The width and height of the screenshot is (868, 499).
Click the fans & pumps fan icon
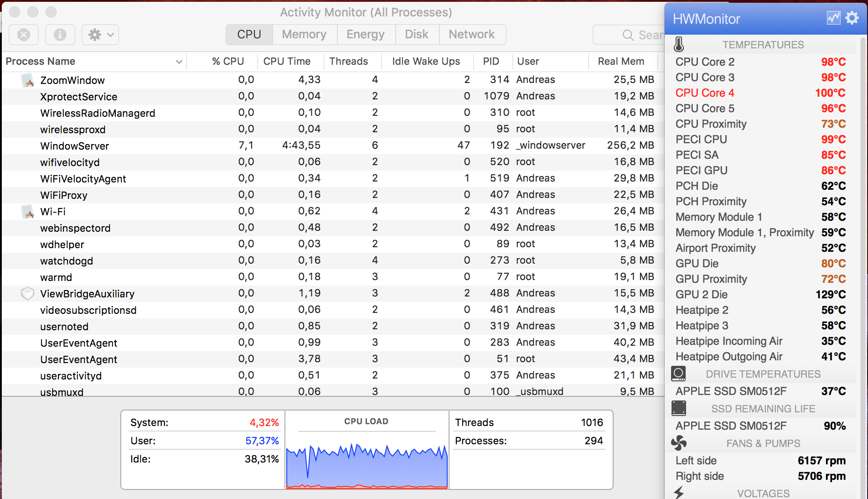[678, 443]
